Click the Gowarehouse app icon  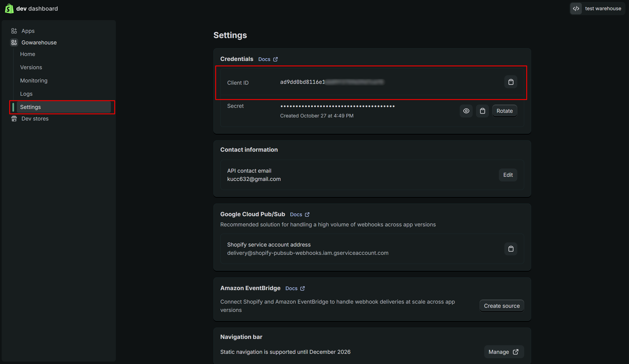click(x=14, y=42)
